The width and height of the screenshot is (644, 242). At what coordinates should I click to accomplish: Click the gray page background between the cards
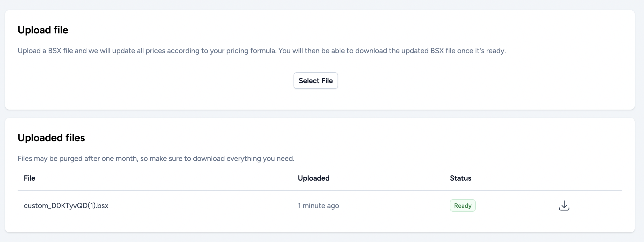point(320,114)
